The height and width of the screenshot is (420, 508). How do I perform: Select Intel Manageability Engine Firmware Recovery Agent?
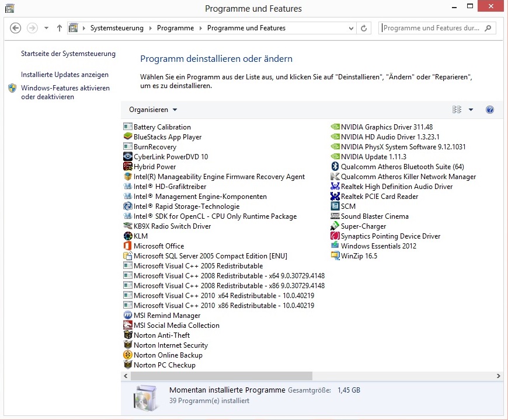[x=214, y=177]
